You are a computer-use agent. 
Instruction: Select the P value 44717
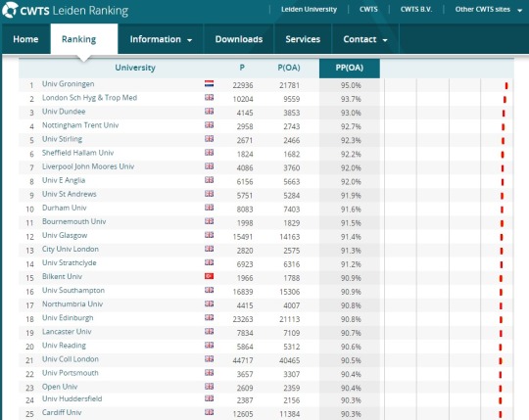click(x=243, y=360)
